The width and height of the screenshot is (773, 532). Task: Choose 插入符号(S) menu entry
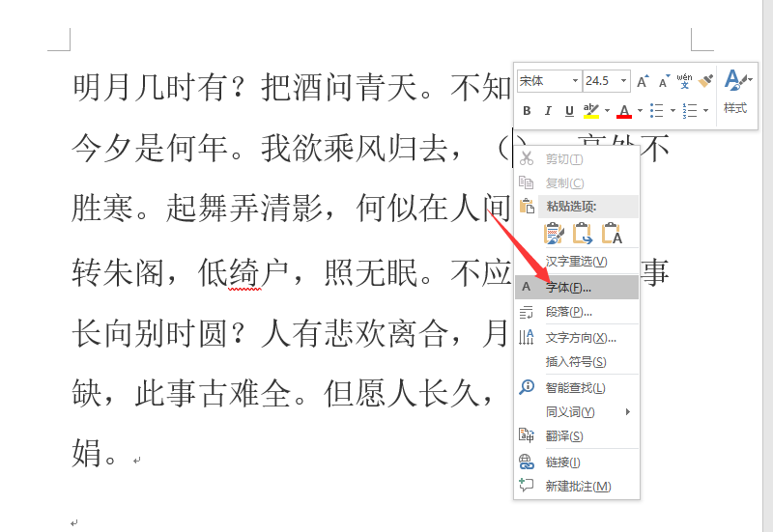pyautogui.click(x=577, y=361)
